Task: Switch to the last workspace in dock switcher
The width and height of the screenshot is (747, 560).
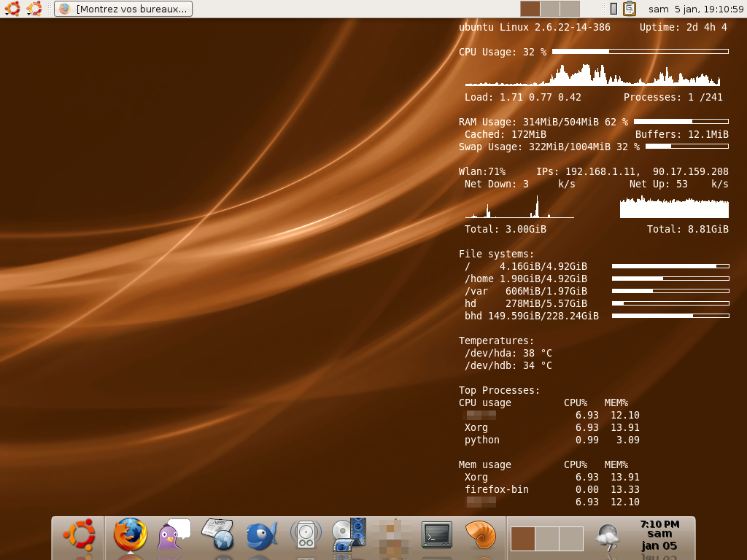Action: click(571, 539)
